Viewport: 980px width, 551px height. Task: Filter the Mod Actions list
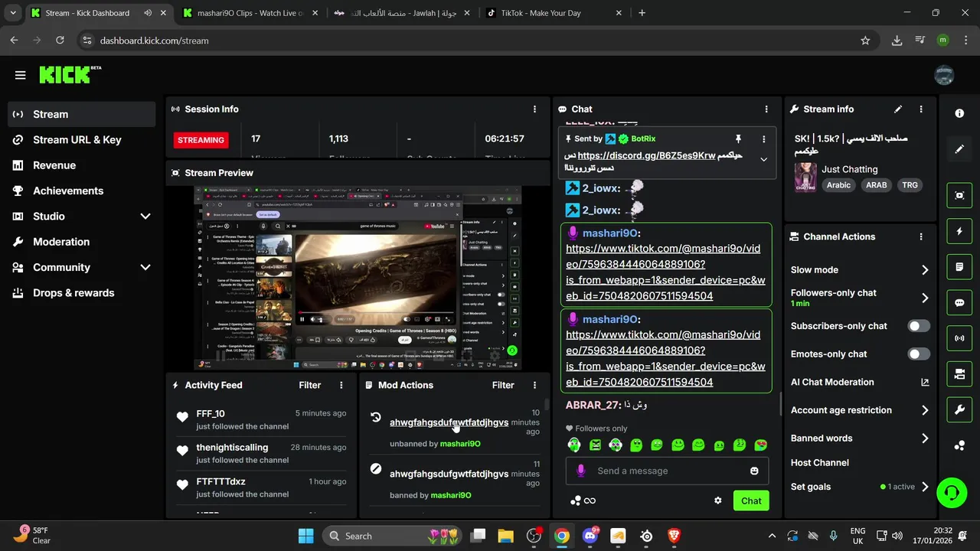coord(503,385)
